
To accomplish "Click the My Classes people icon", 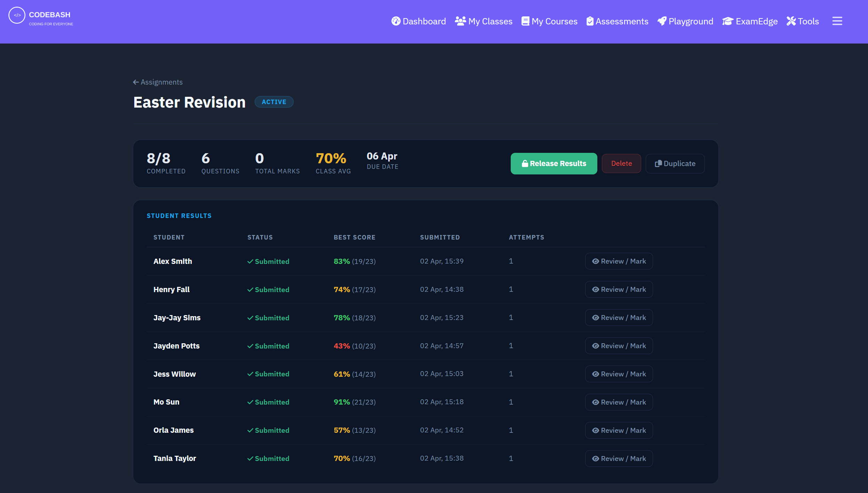I will tap(460, 21).
